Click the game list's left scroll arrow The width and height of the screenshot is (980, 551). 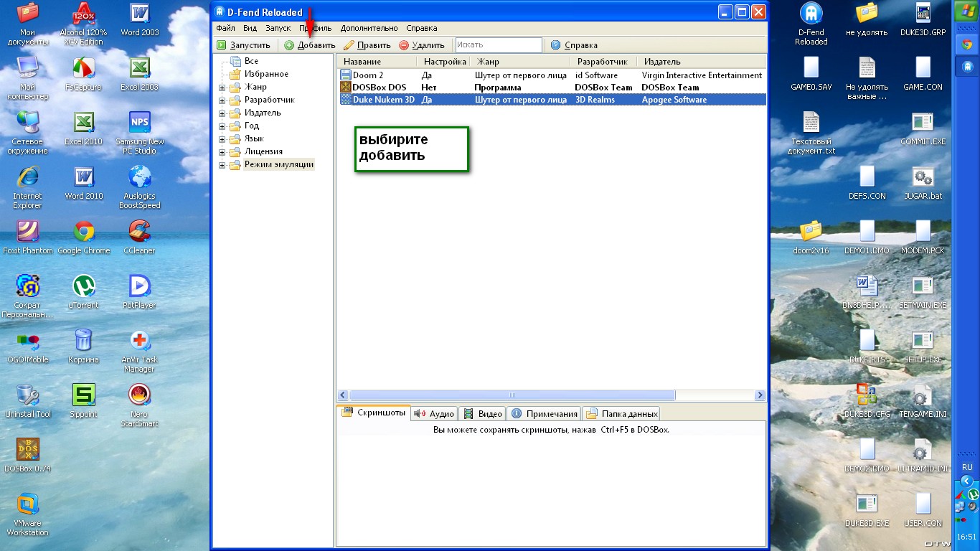[x=343, y=395]
